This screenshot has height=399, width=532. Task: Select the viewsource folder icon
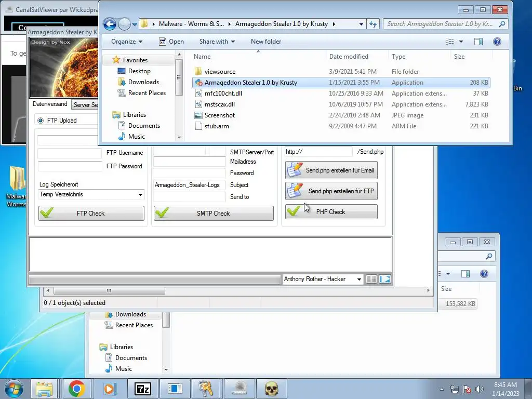point(198,72)
